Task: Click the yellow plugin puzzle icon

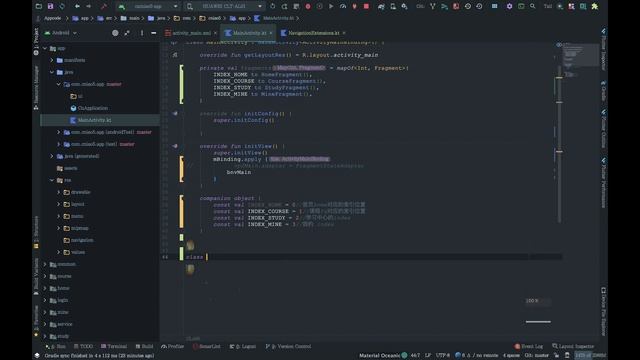Action: point(595,6)
